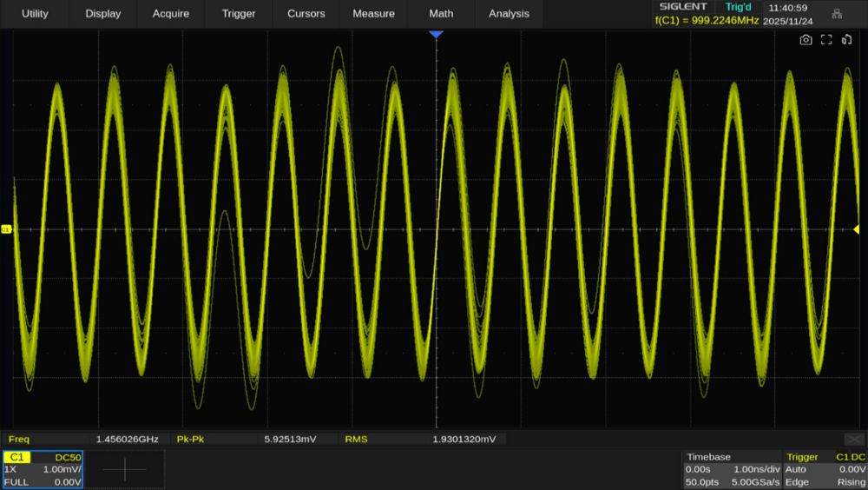Close the measurement bar with X
This screenshot has width=868, height=490.
(x=854, y=440)
